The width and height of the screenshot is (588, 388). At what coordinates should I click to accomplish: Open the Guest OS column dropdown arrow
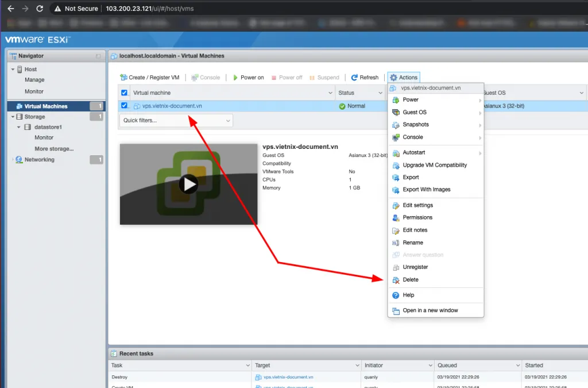581,93
